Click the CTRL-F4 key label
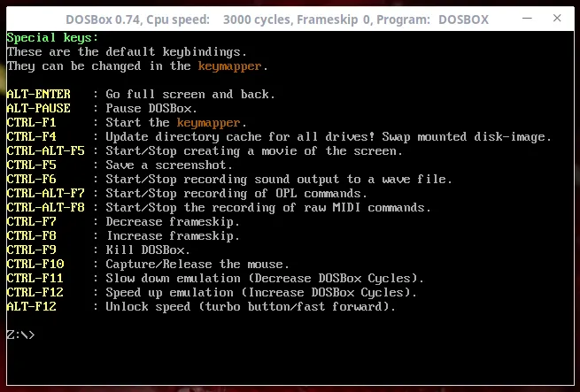 31,136
